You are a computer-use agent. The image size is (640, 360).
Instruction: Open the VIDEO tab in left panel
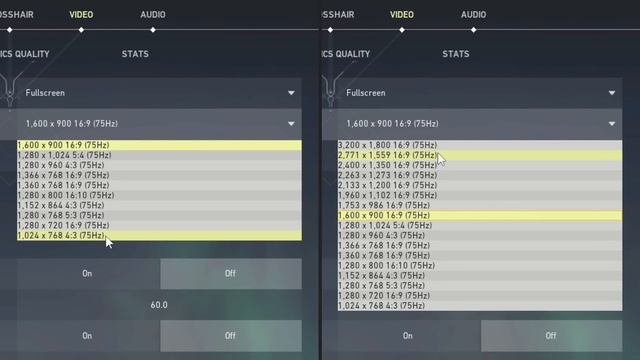click(x=81, y=15)
